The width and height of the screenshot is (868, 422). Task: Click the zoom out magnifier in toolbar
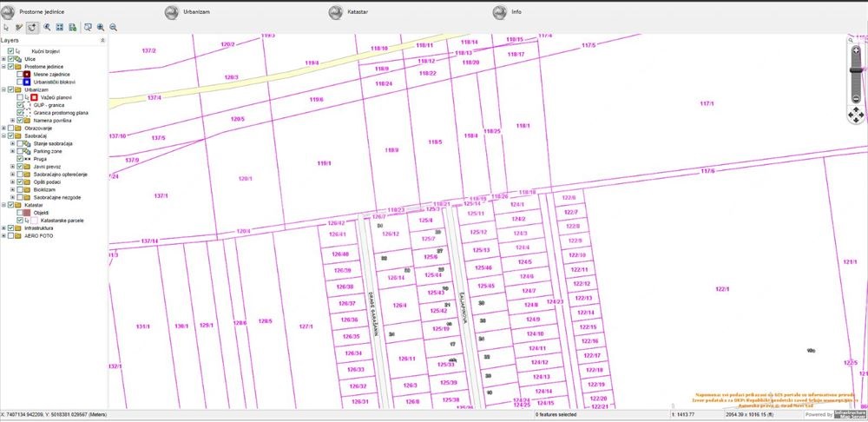point(113,27)
